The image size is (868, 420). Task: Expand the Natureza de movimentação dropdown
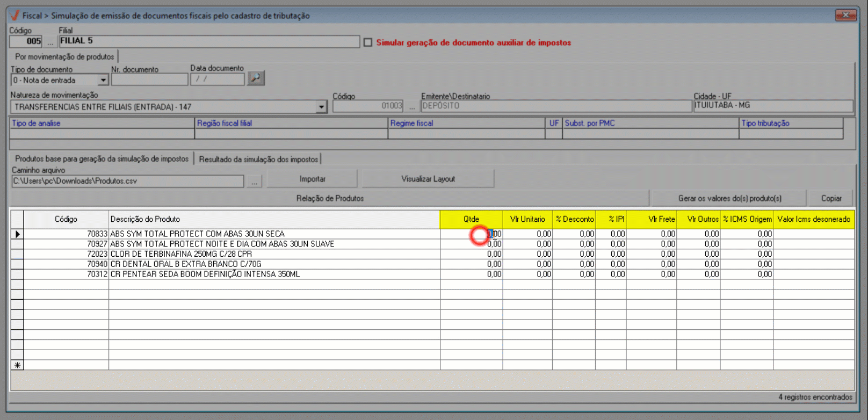point(321,107)
